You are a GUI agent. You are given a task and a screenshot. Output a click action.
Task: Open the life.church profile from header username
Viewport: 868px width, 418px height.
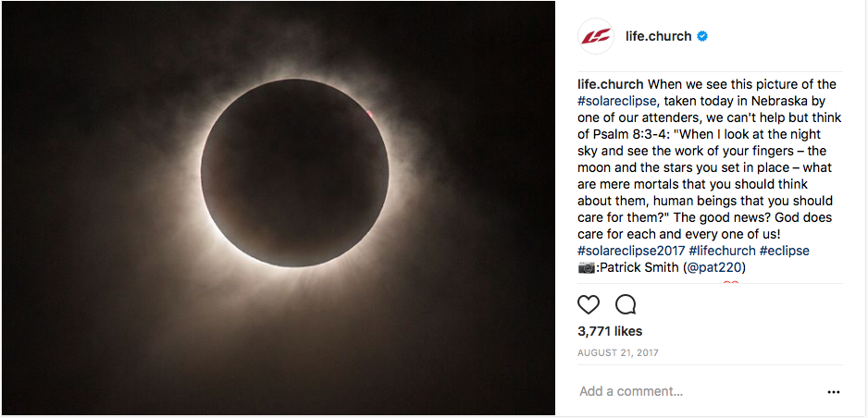coord(658,36)
